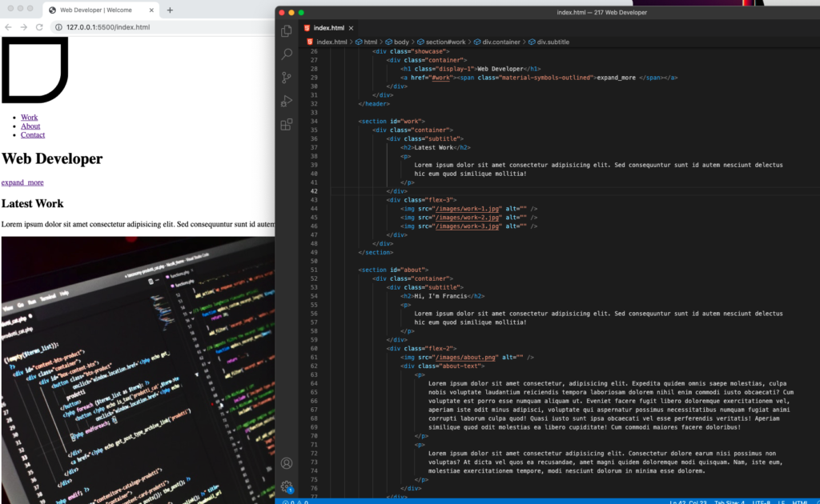Click the div class="about-text" line in code
This screenshot has height=504, width=820.
[442, 366]
